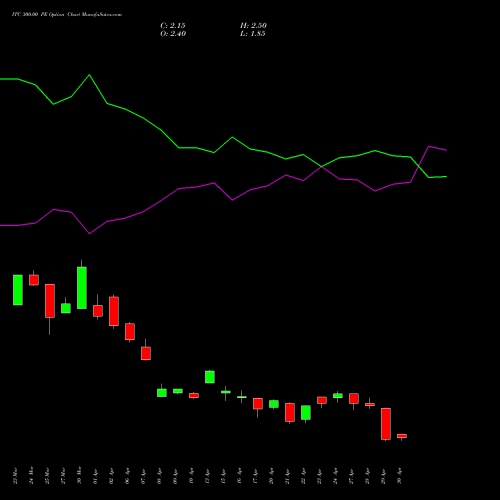Viewport: 500px width, 500px height.
Task: Select the low value L: 1.85
Action: pos(252,34)
